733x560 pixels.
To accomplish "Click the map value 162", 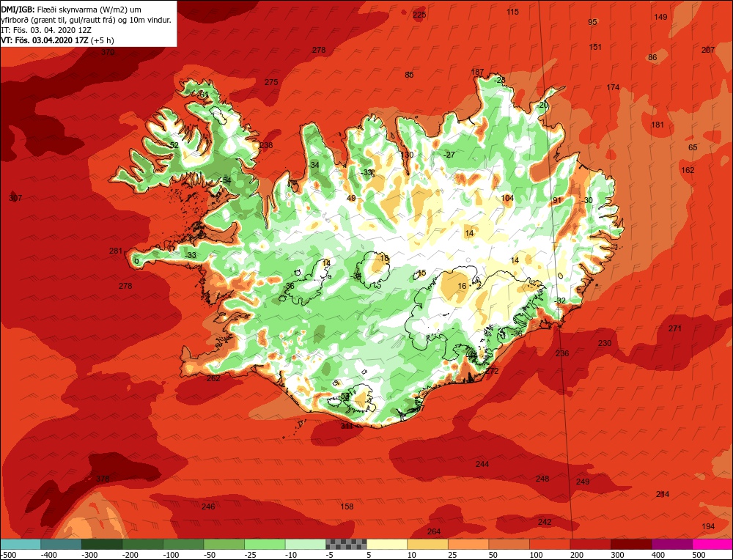I will [x=688, y=170].
